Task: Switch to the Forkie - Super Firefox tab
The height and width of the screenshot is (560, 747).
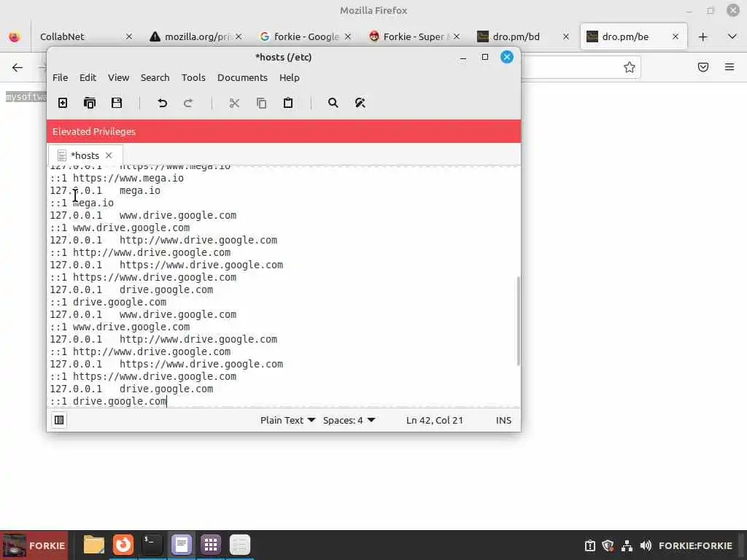Action: [x=414, y=36]
